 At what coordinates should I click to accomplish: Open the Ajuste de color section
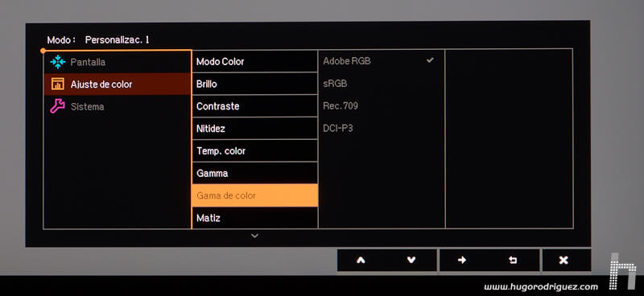point(118,84)
